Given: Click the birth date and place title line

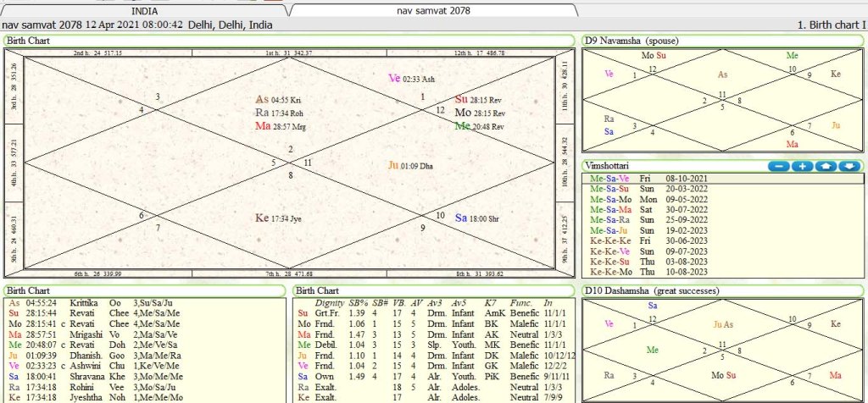Looking at the screenshot, I should (138, 25).
